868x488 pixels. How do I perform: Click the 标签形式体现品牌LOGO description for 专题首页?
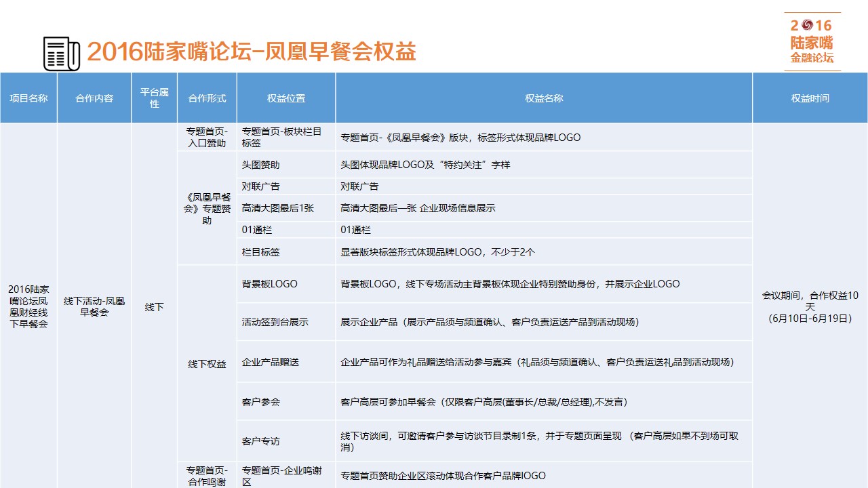click(x=544, y=137)
